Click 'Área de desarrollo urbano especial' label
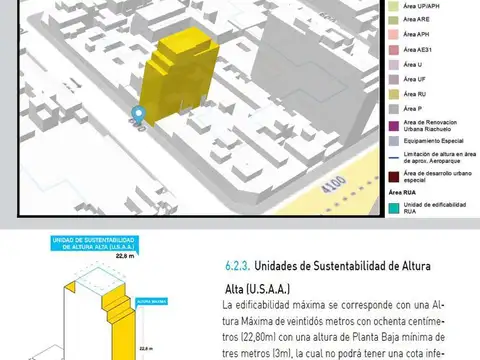 coord(437,176)
